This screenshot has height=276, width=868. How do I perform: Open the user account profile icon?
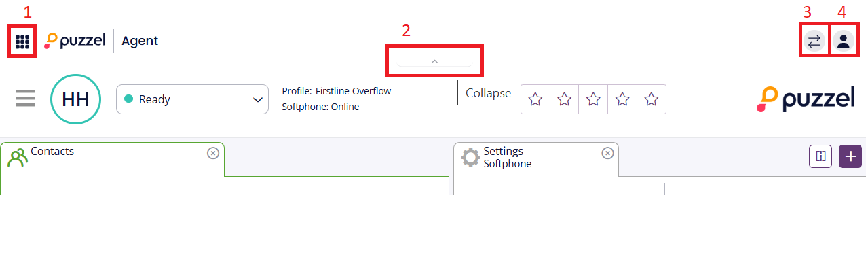843,41
